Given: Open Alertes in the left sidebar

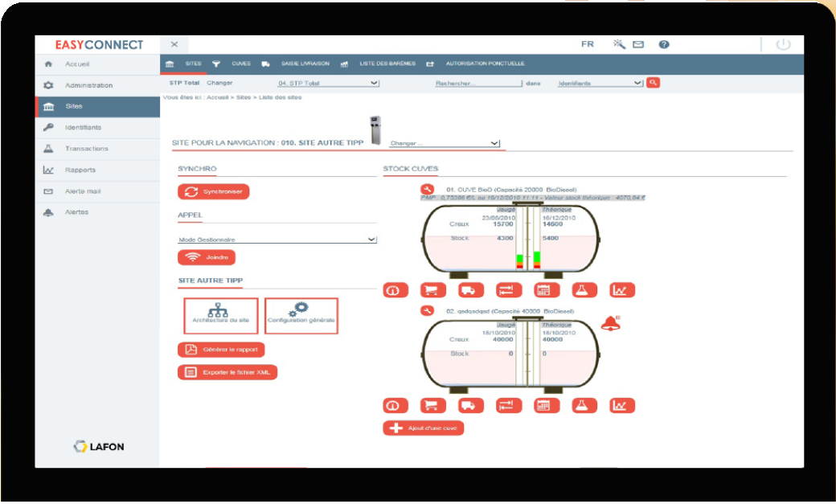Looking at the screenshot, I should [x=97, y=212].
